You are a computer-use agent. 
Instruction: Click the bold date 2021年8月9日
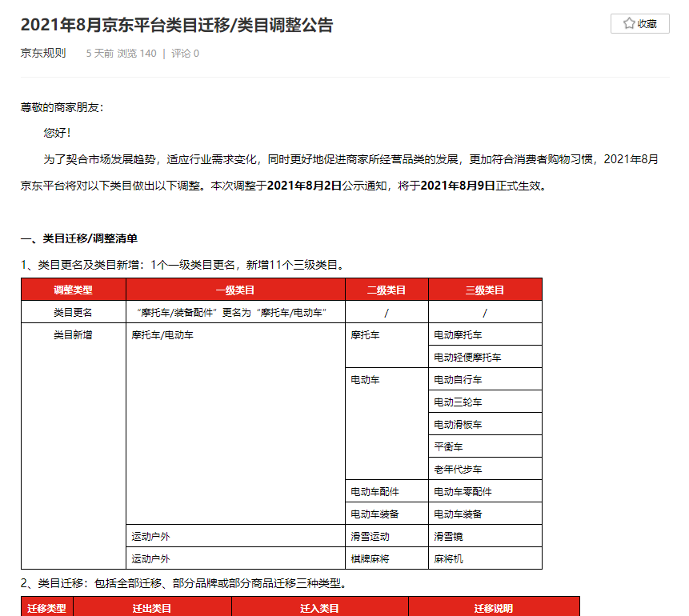458,186
